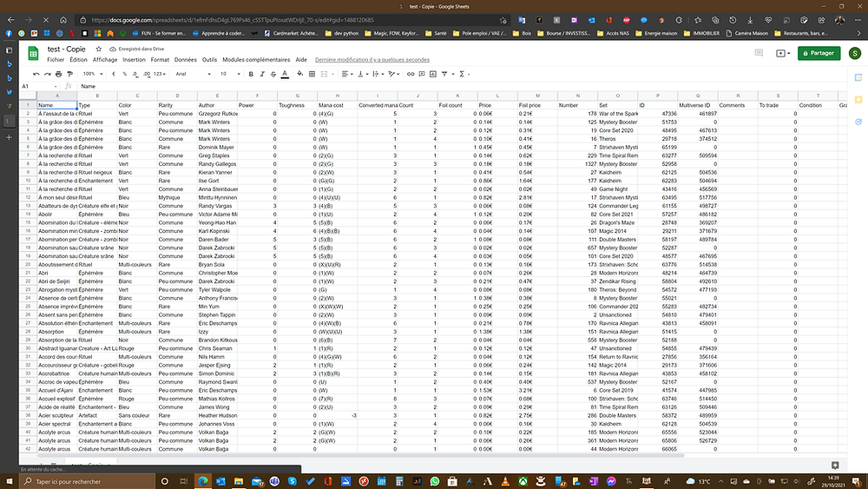Screen dimensions: 868x489
Task: Open the Sheets home icon
Action: (x=33, y=53)
